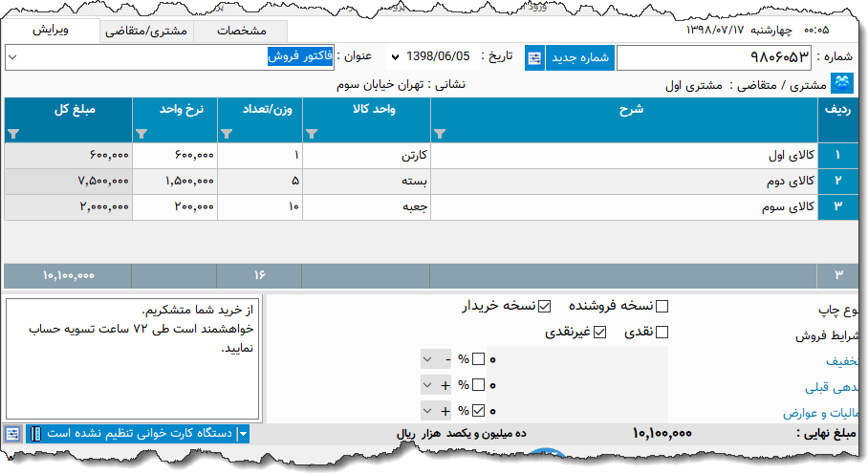Click the number settings list icon
The height and width of the screenshot is (474, 868).
[534, 58]
